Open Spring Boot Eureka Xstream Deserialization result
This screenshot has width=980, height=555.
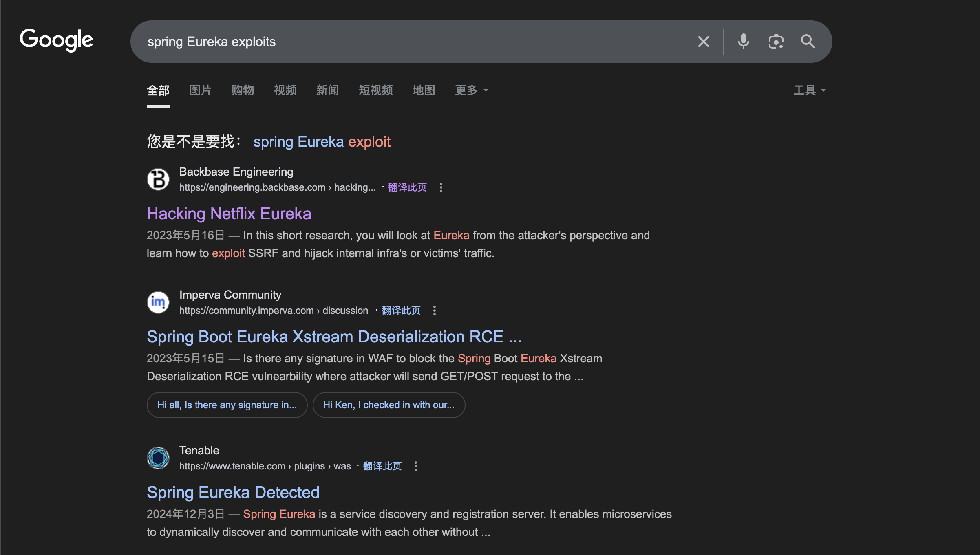point(334,337)
